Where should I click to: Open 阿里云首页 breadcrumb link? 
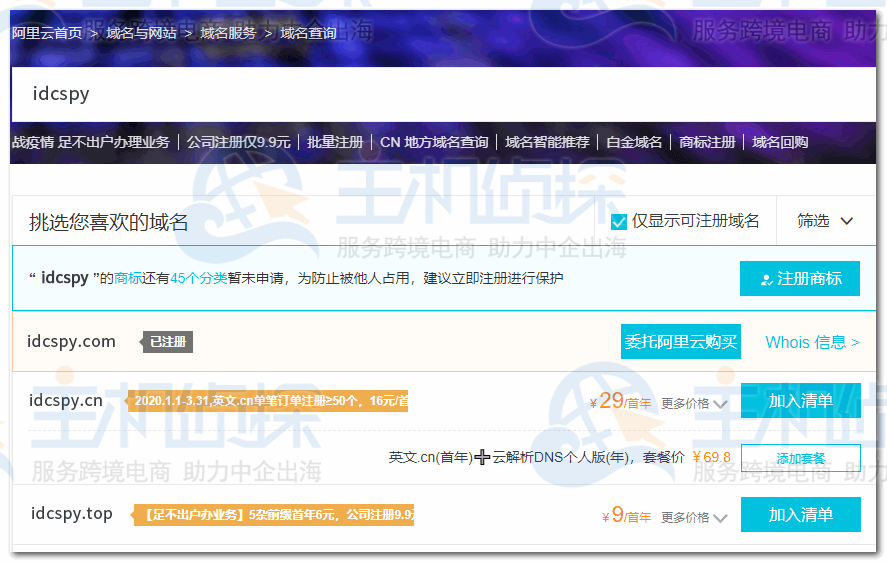48,33
